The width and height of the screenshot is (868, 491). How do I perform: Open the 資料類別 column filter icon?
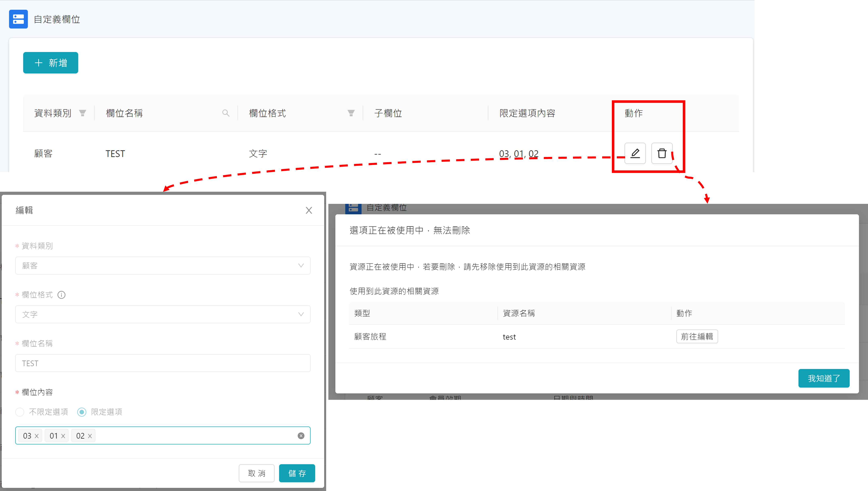point(82,113)
